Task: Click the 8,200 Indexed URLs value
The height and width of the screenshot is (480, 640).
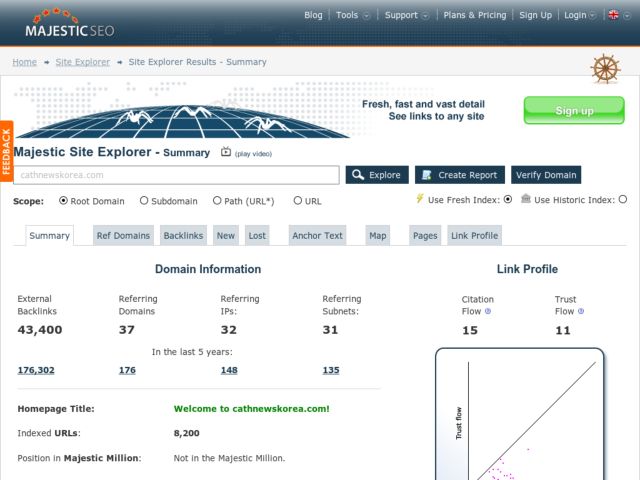Action: click(x=187, y=433)
